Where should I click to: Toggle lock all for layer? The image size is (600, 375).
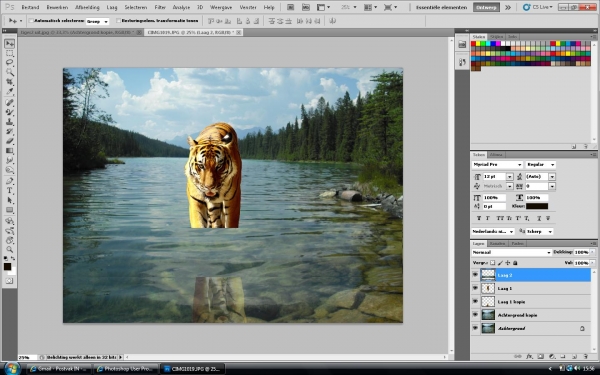515,263
